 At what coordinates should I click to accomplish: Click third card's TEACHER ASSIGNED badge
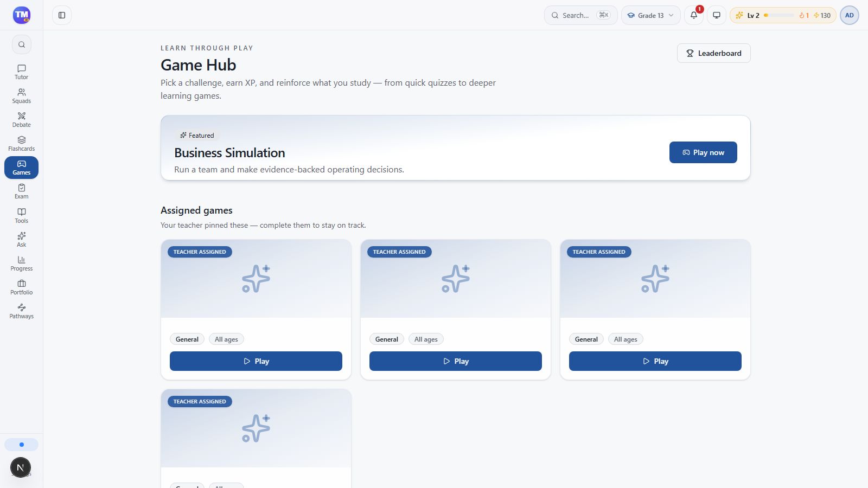[599, 252]
